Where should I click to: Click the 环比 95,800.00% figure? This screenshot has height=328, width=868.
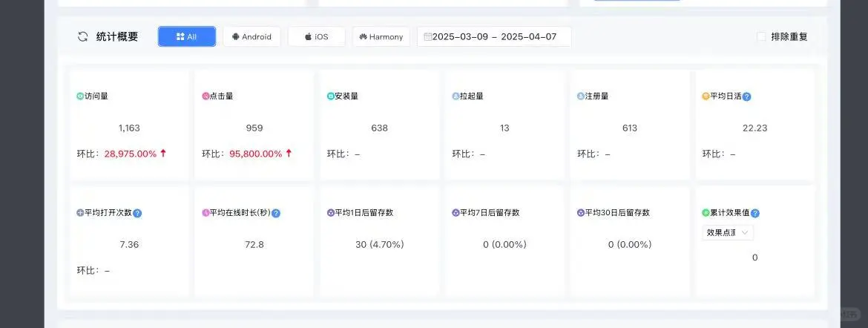point(256,154)
